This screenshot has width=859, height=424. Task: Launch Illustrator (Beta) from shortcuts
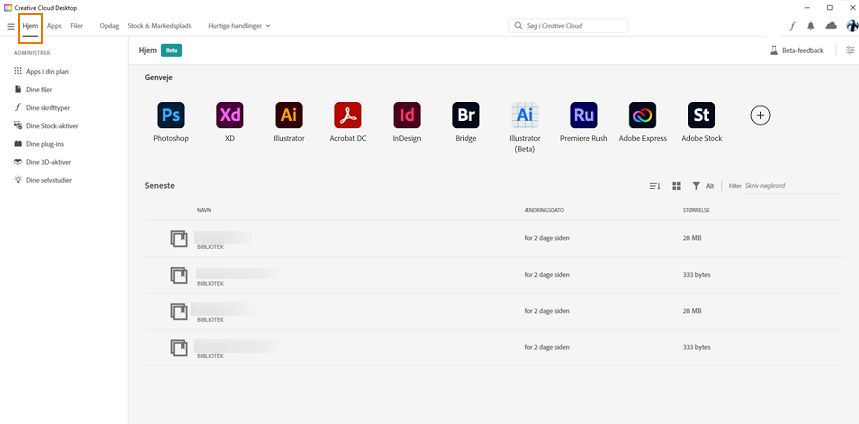(x=525, y=128)
